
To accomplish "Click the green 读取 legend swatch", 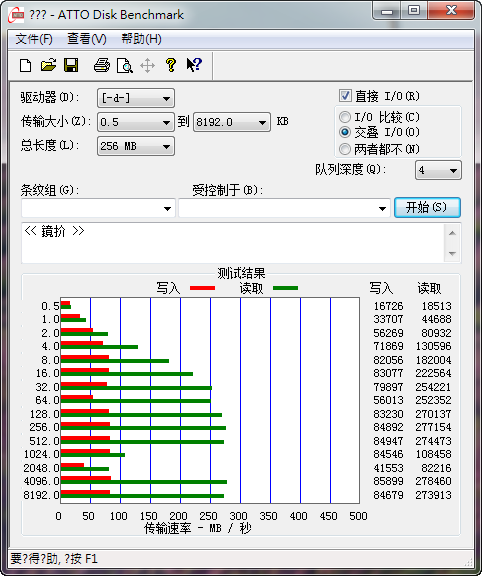I will tap(285, 288).
